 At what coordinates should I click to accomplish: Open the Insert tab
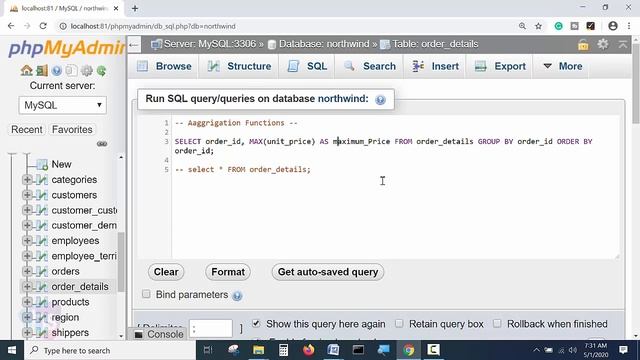(435, 66)
